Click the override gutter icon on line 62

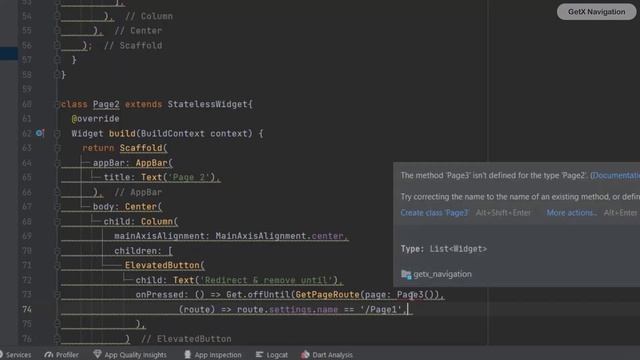[40, 133]
